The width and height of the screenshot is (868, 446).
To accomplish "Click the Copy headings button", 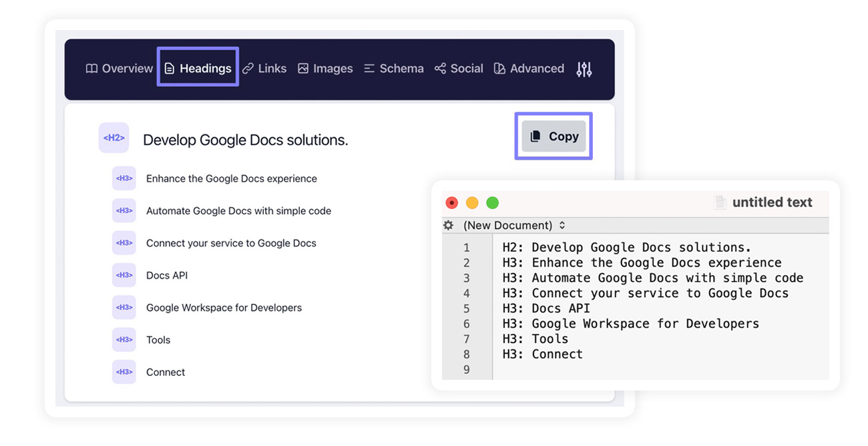I will (554, 136).
